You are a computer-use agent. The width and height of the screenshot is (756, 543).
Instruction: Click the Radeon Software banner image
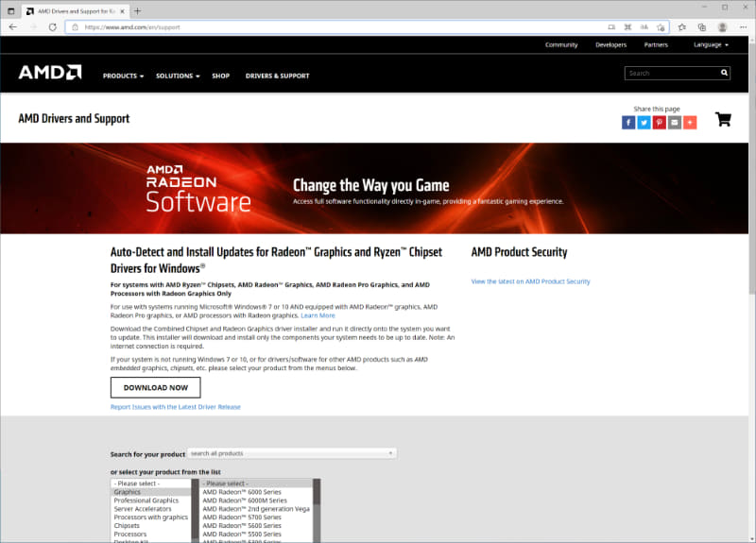[374, 188]
